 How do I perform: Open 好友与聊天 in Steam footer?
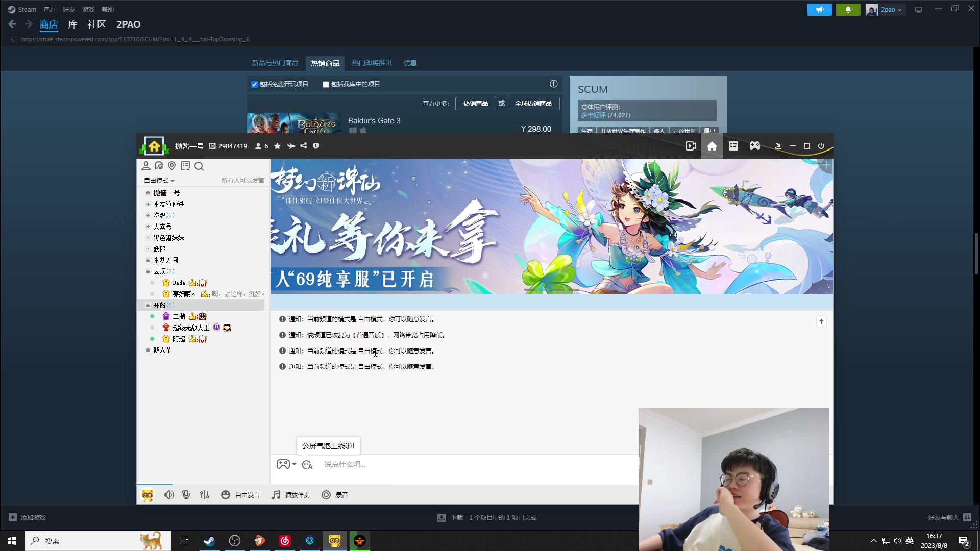[949, 518]
